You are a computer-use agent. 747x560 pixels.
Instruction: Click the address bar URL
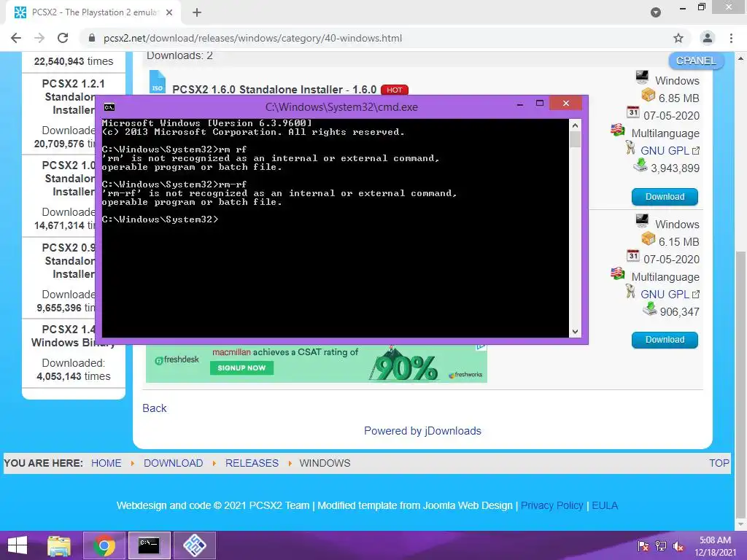pos(252,38)
